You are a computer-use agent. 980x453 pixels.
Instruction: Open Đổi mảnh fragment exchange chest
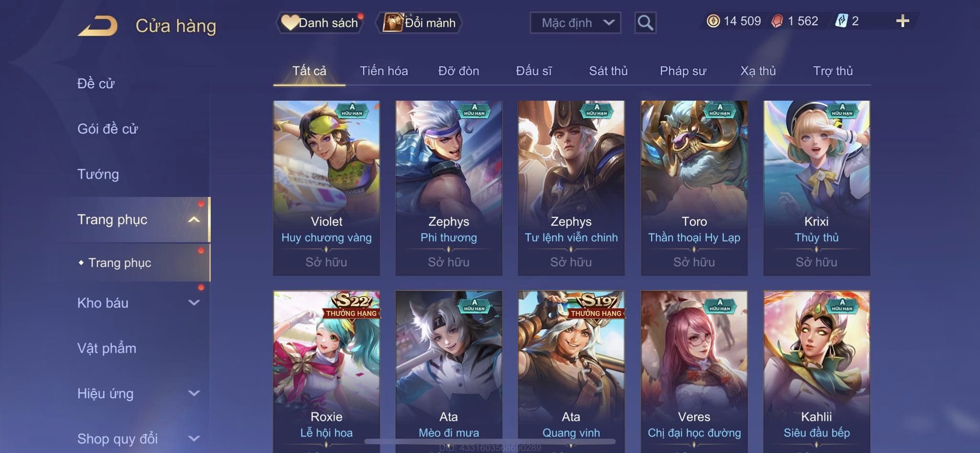[x=419, y=23]
